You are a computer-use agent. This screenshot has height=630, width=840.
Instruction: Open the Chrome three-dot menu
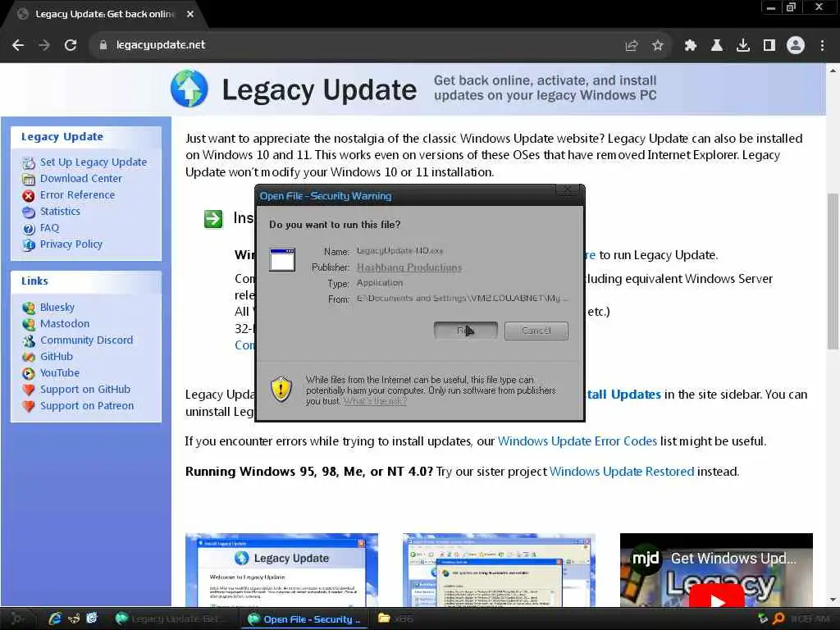[822, 46]
